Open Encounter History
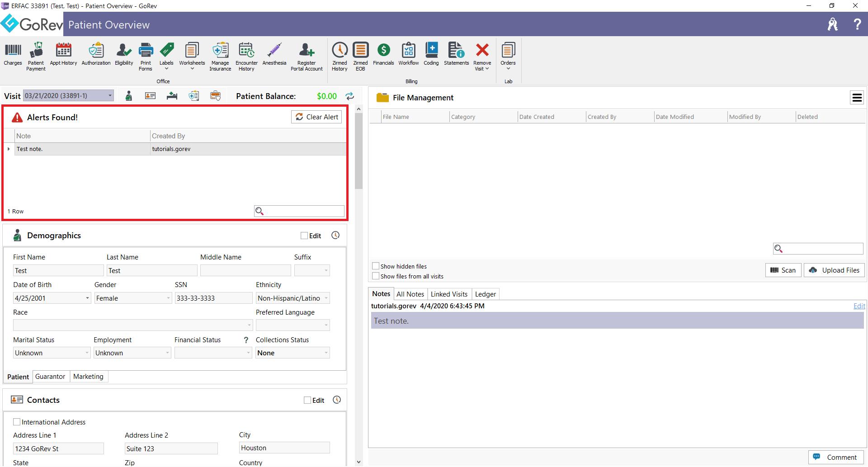The height and width of the screenshot is (467, 868). click(x=246, y=57)
